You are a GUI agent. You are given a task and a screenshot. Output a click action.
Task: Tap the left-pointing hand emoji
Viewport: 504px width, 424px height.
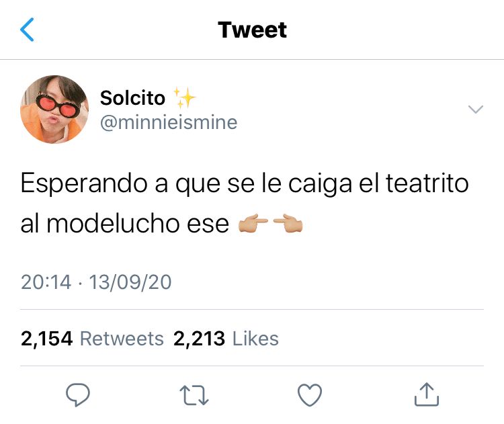(x=288, y=223)
